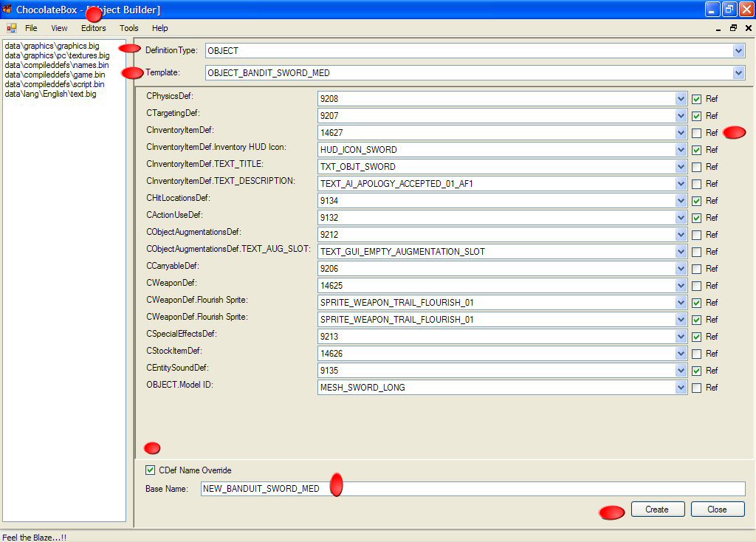Expand the Template dropdown list
This screenshot has height=542, width=756.
738,73
